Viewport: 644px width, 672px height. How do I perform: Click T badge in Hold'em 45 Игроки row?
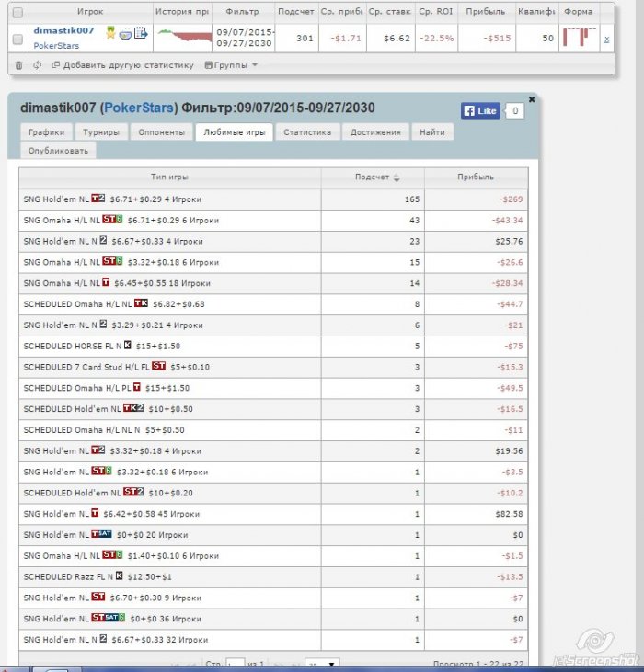pos(95,513)
